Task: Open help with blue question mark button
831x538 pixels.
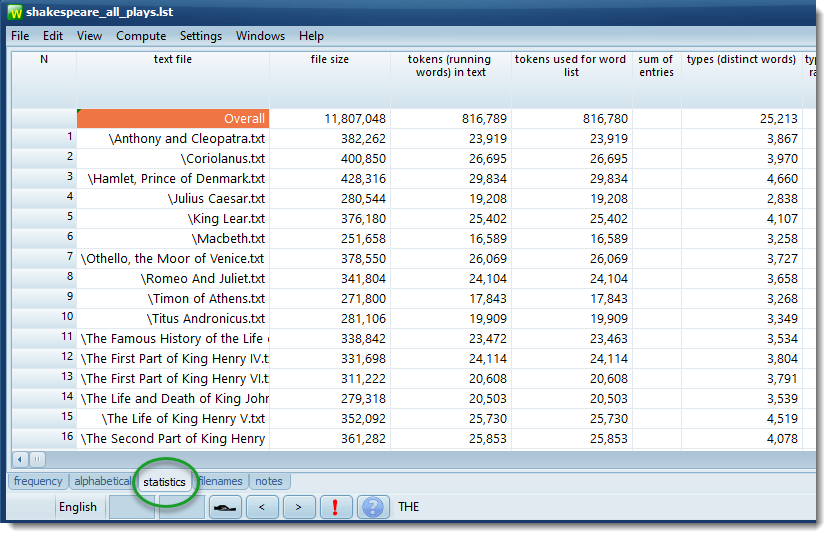Action: [373, 507]
